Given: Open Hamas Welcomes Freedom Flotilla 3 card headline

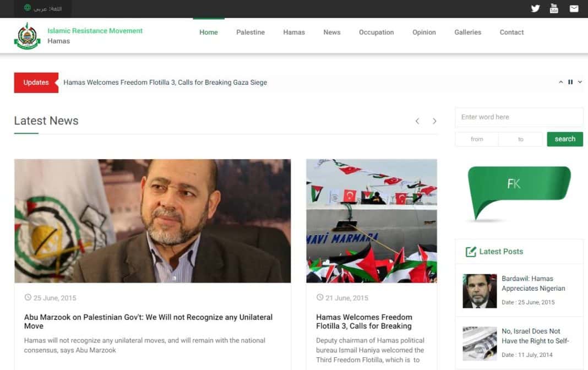Looking at the screenshot, I should point(364,322).
